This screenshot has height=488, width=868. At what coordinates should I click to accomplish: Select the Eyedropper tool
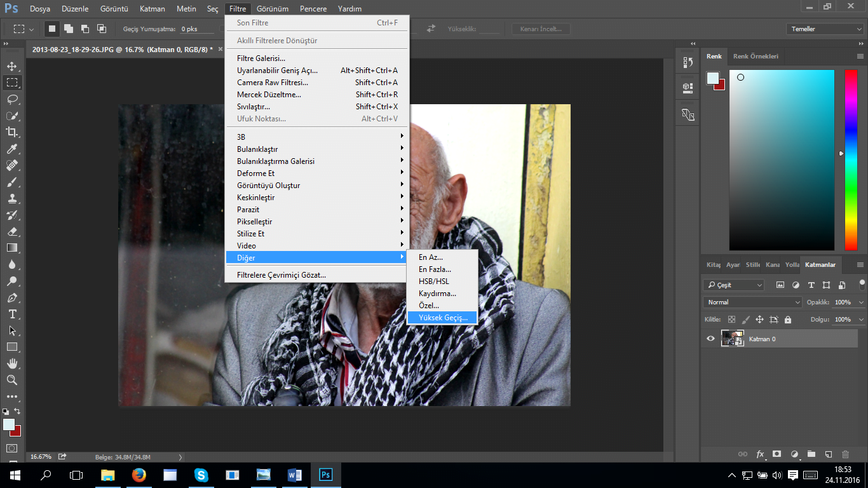(13, 149)
